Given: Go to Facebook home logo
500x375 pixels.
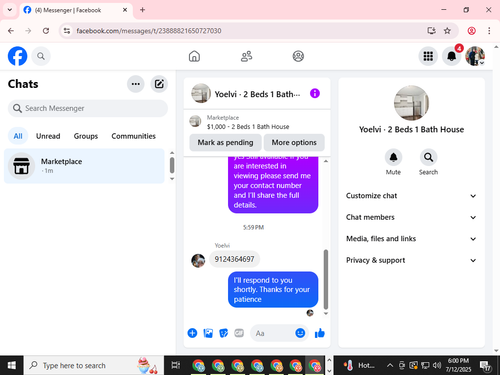Looking at the screenshot, I should coord(17,56).
